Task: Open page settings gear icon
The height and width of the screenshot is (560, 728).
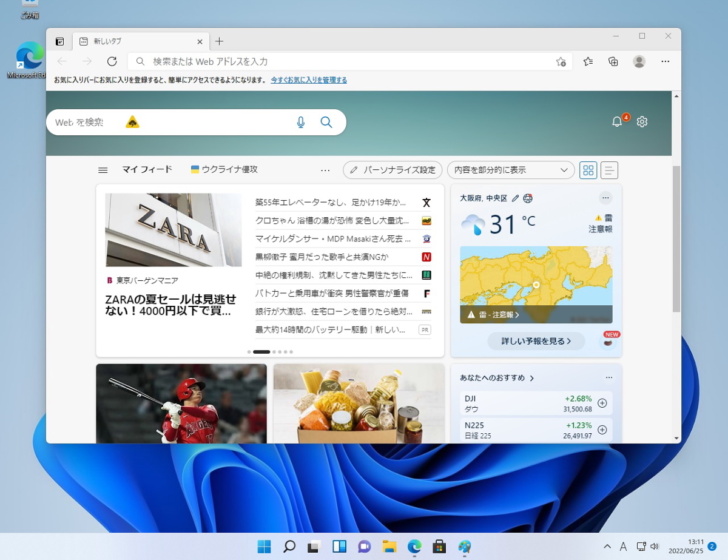Action: tap(642, 121)
